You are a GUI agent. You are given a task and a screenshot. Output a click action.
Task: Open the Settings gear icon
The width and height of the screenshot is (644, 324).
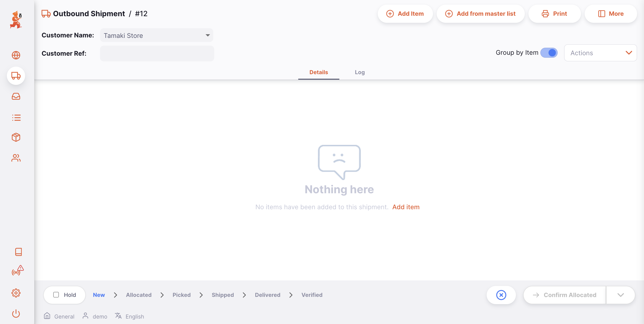(x=16, y=293)
